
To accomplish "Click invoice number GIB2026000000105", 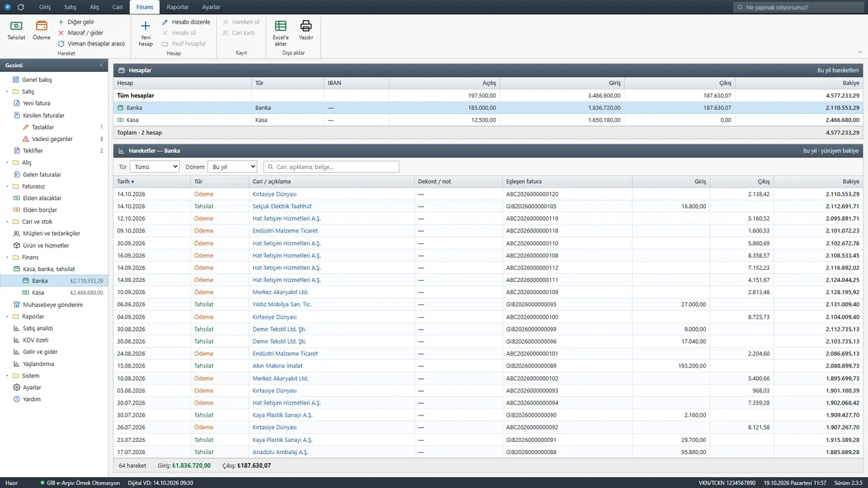I will pyautogui.click(x=532, y=206).
